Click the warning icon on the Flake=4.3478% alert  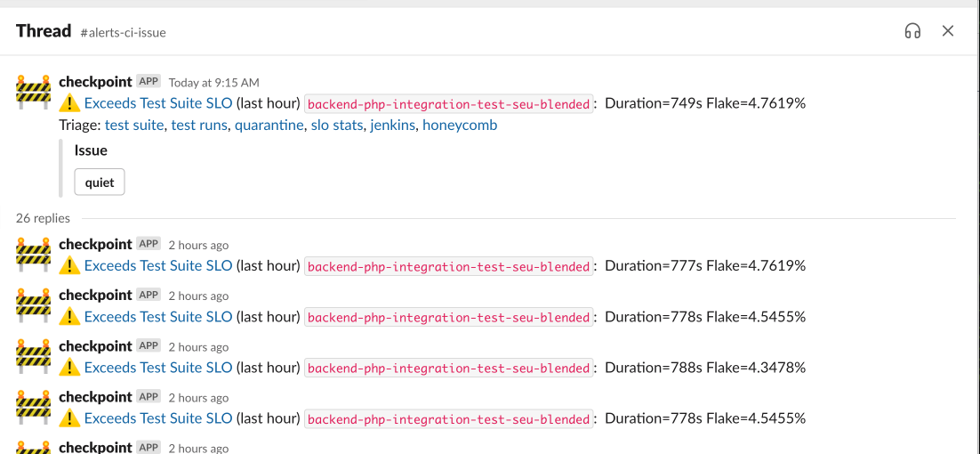pos(70,368)
